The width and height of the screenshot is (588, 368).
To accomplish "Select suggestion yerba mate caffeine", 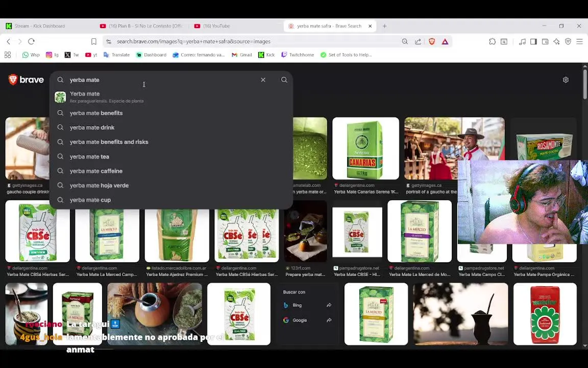I will (x=171, y=171).
